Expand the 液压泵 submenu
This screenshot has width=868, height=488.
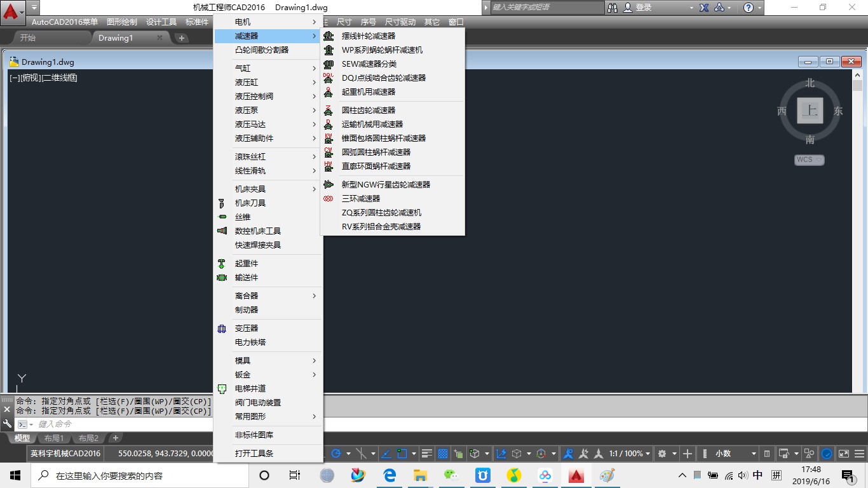(268, 111)
